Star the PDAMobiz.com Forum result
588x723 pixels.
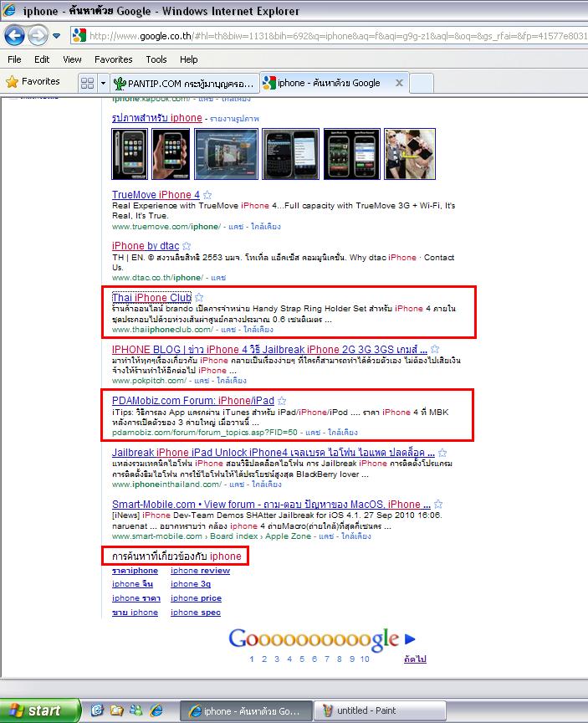[282, 401]
